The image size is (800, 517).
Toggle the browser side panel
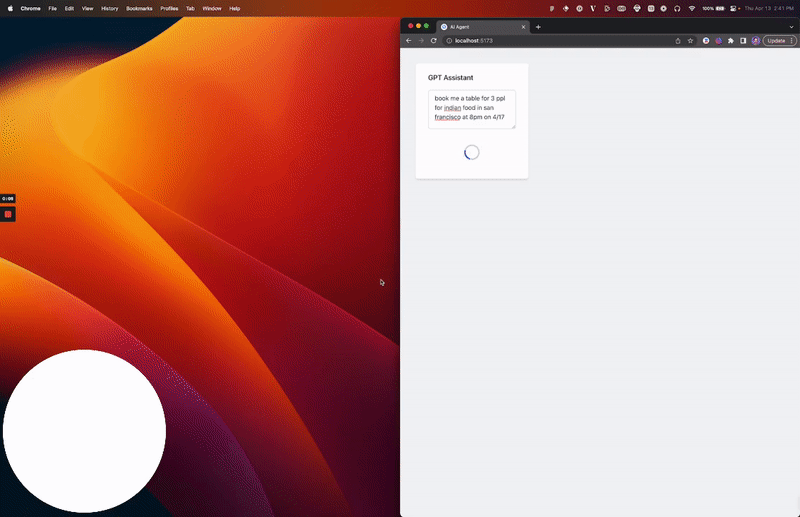point(743,40)
